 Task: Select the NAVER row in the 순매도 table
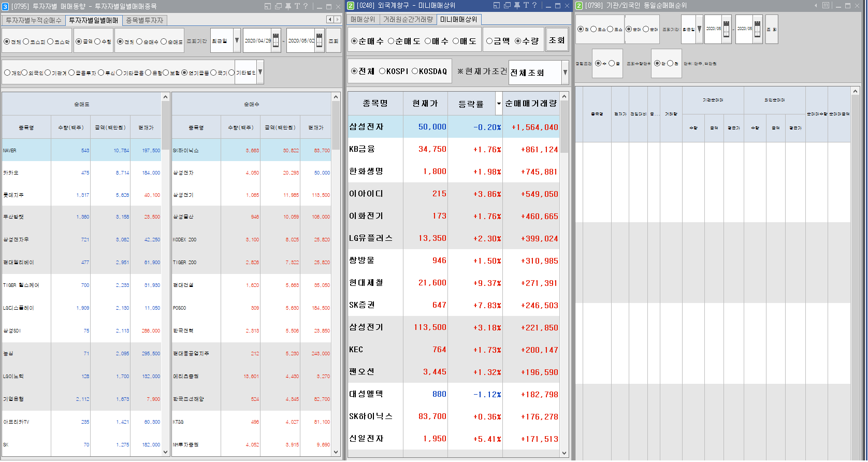[82, 150]
